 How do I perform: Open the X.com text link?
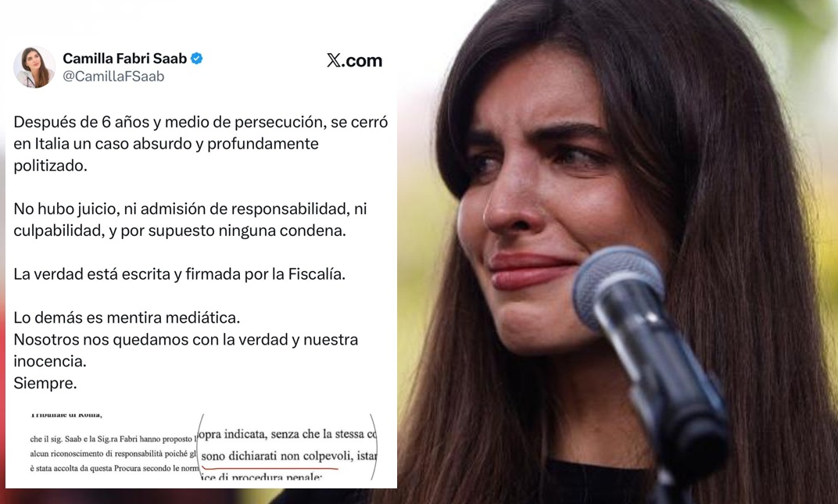click(355, 60)
